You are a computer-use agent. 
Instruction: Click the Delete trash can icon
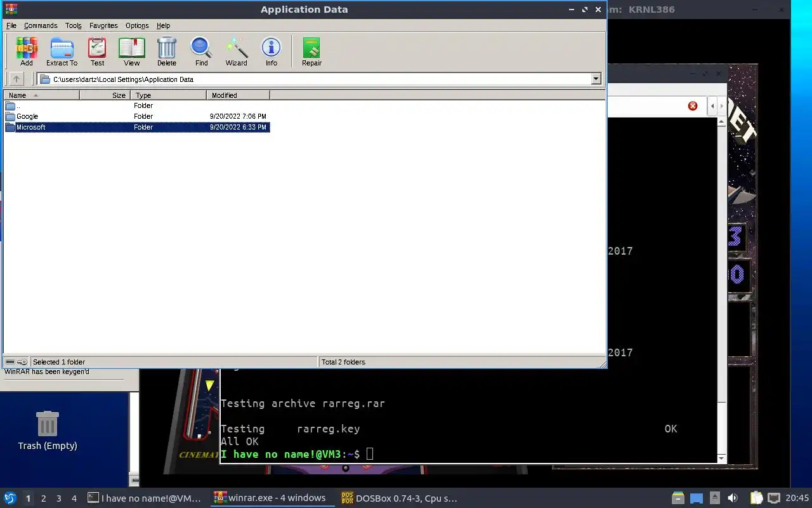(167, 52)
